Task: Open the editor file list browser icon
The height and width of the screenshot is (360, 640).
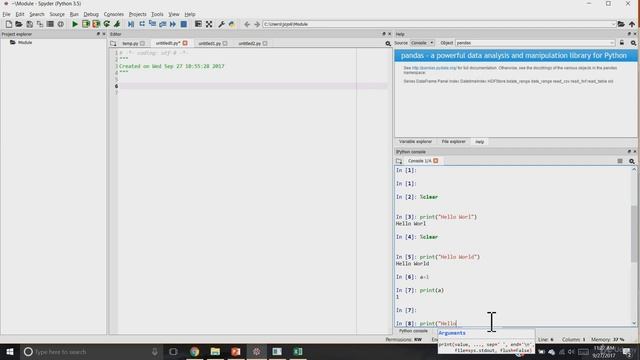Action: 113,43
